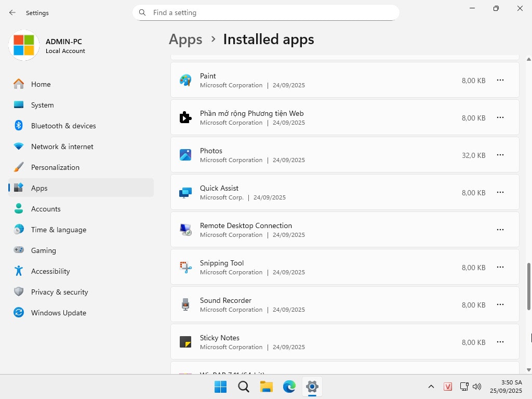Click the back arrow button
Screen dimensions: 532x399
[12, 12]
